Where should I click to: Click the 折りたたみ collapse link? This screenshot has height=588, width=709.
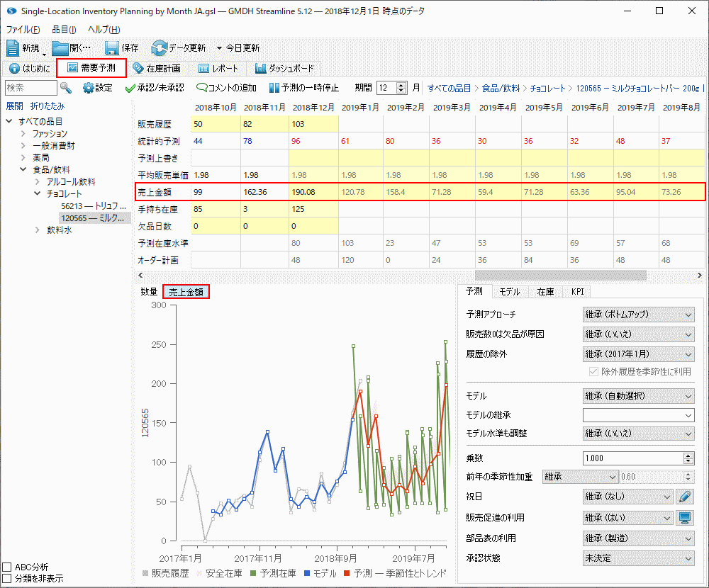[47, 106]
